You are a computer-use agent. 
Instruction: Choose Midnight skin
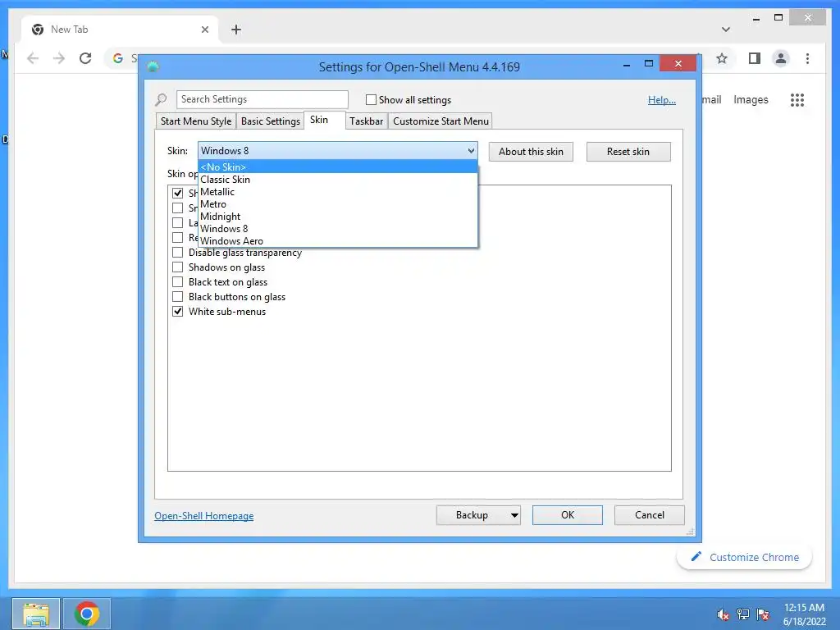coord(337,217)
